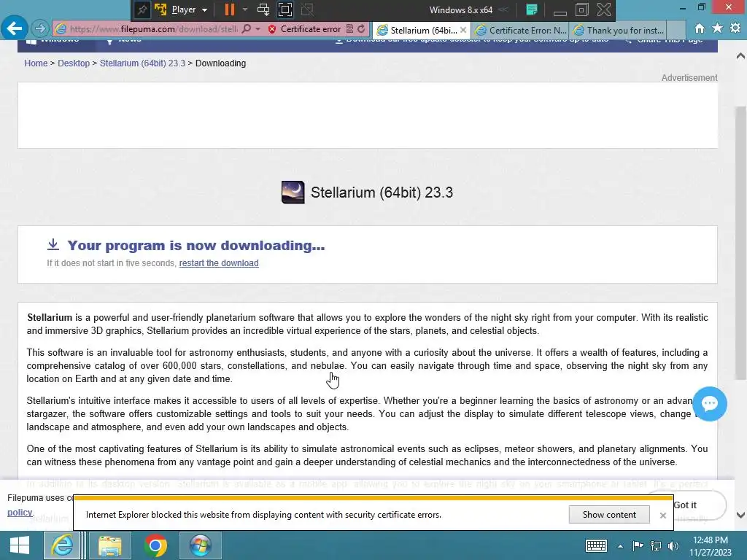Screen dimensions: 747x560
Task: Click the search magnifier in address bar
Action: (x=247, y=29)
